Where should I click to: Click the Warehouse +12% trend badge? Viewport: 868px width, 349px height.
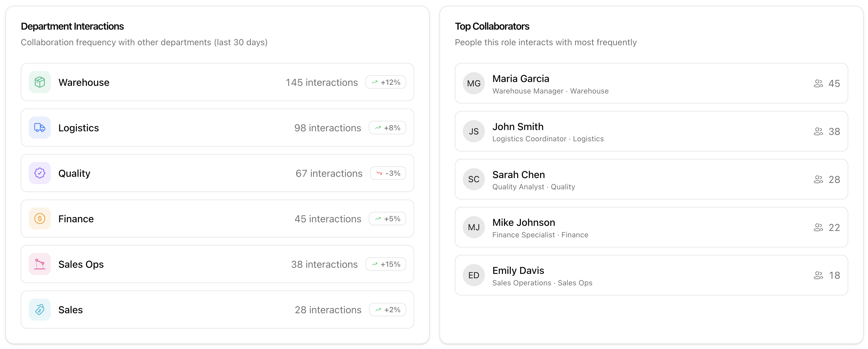385,83
